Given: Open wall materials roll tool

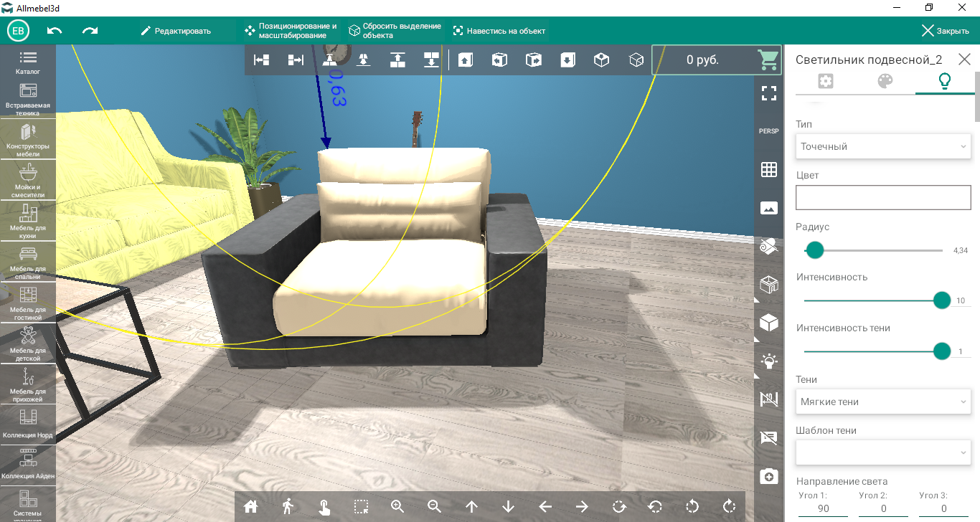Looking at the screenshot, I should coord(769,247).
